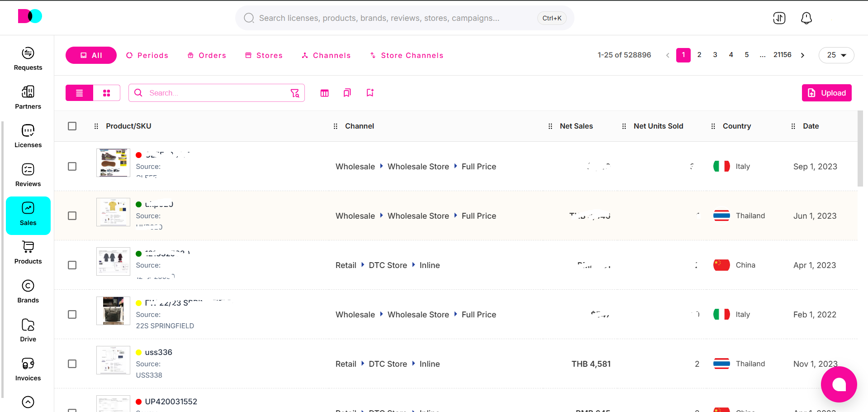Switch to the Stores tab
Screen dimensions: 868x412
(x=264, y=55)
